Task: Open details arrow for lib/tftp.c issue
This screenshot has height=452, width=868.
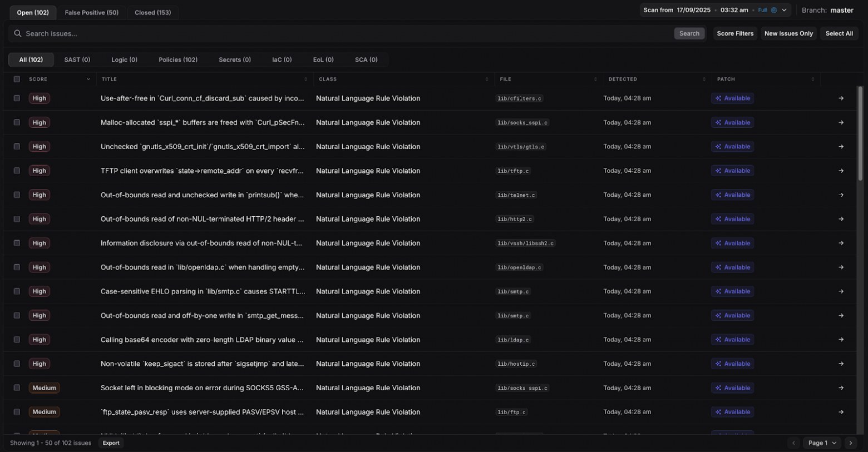Action: tap(841, 171)
